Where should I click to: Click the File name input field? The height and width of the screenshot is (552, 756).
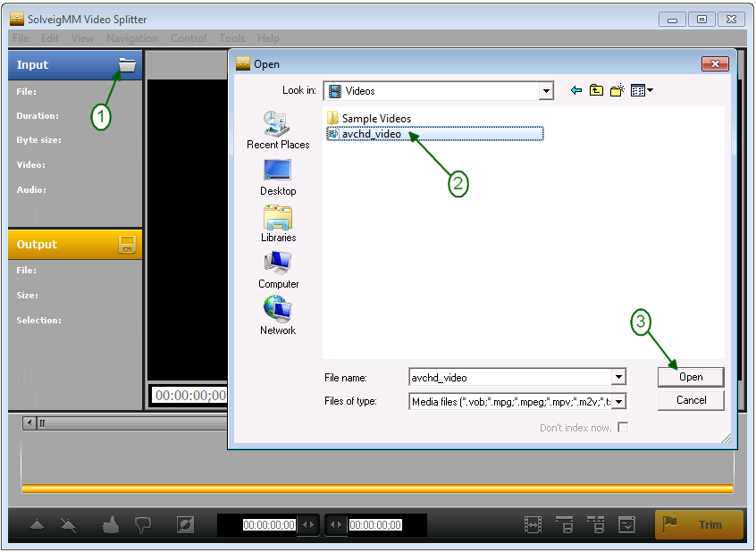510,377
